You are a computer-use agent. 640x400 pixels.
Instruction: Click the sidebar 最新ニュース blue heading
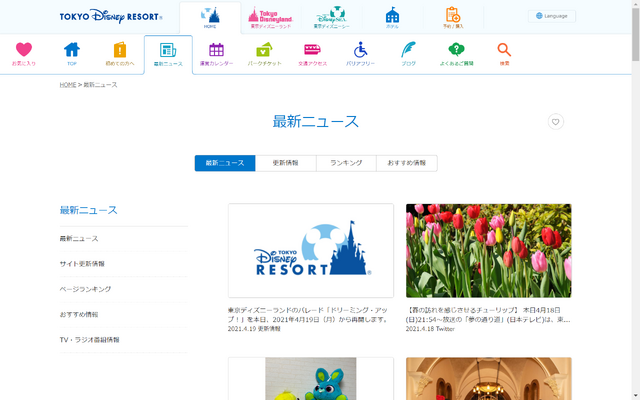pyautogui.click(x=89, y=210)
